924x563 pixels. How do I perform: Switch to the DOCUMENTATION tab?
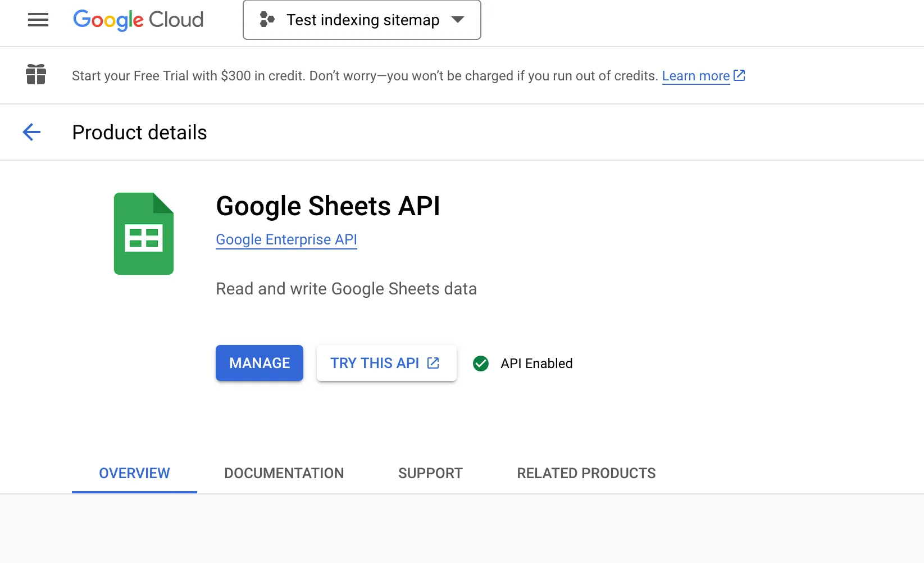point(284,473)
